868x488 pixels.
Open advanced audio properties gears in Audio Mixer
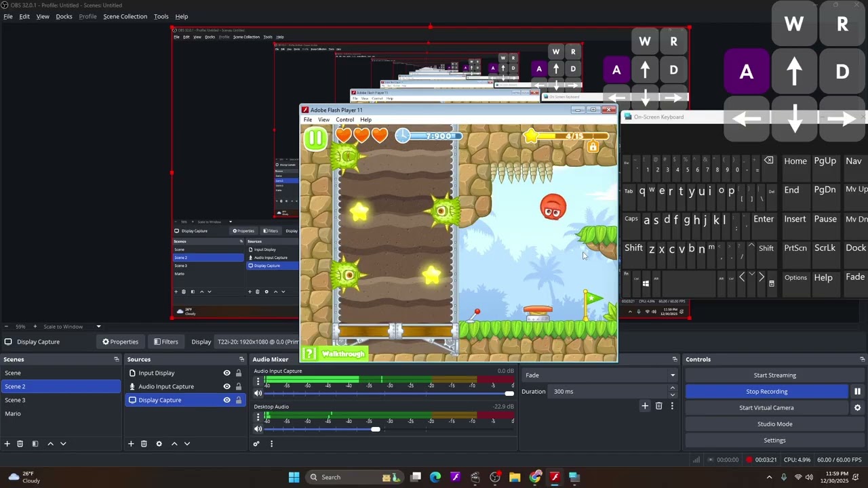[256, 444]
